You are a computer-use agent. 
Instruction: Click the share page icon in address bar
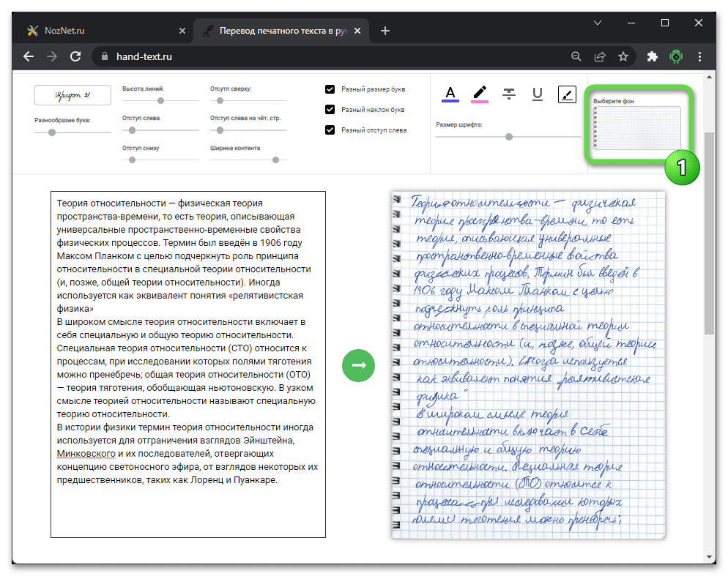click(600, 56)
